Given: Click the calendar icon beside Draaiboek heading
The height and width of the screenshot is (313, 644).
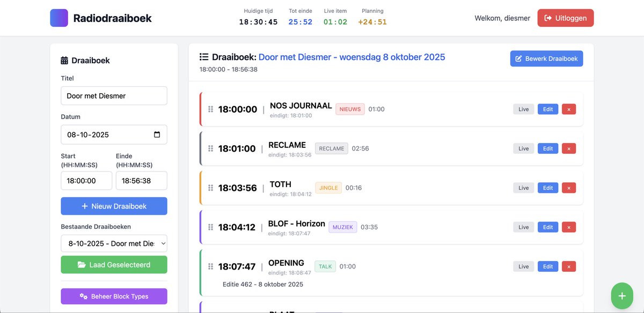Looking at the screenshot, I should pyautogui.click(x=64, y=61).
